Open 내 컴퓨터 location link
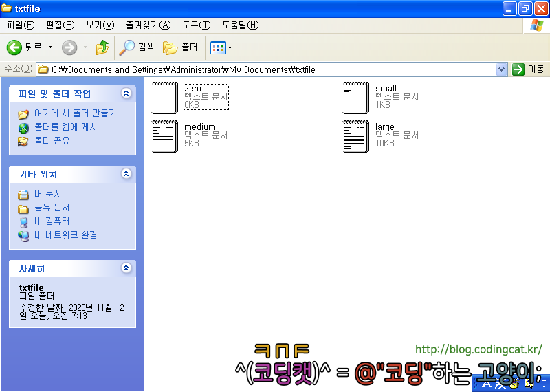This screenshot has height=392, width=550. tap(52, 221)
